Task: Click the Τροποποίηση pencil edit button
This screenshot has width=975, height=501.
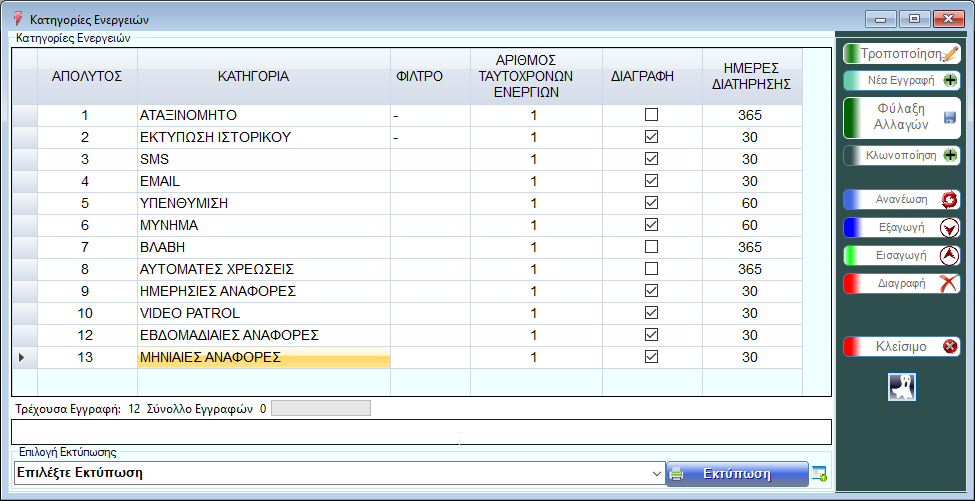Action: 902,54
